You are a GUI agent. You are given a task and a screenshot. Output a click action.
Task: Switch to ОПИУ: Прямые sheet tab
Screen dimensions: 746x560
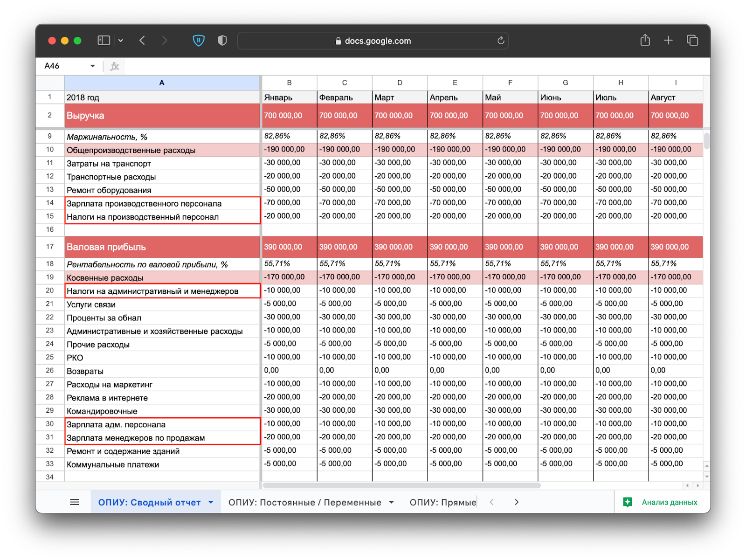[x=442, y=502]
